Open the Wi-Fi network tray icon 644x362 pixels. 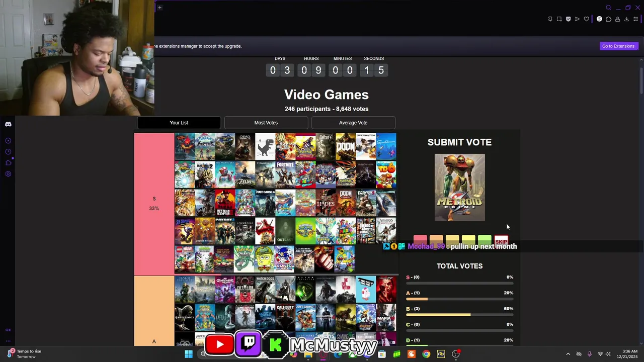pyautogui.click(x=600, y=354)
